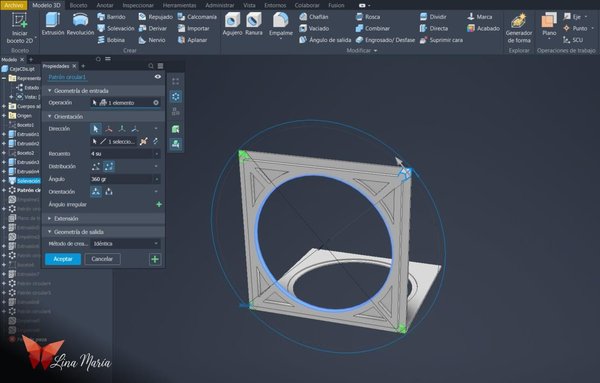Click the flip direction icon next to axis selection
The width and height of the screenshot is (600, 383).
click(156, 142)
